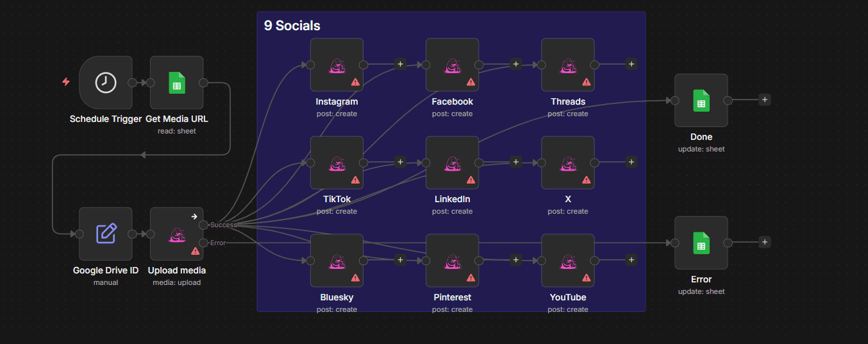868x344 pixels.
Task: Open the Bluesky post node
Action: [x=337, y=260]
